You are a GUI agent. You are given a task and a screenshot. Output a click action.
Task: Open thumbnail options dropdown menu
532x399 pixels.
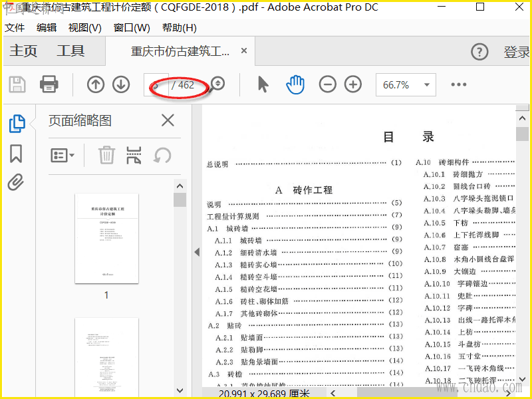coord(63,156)
